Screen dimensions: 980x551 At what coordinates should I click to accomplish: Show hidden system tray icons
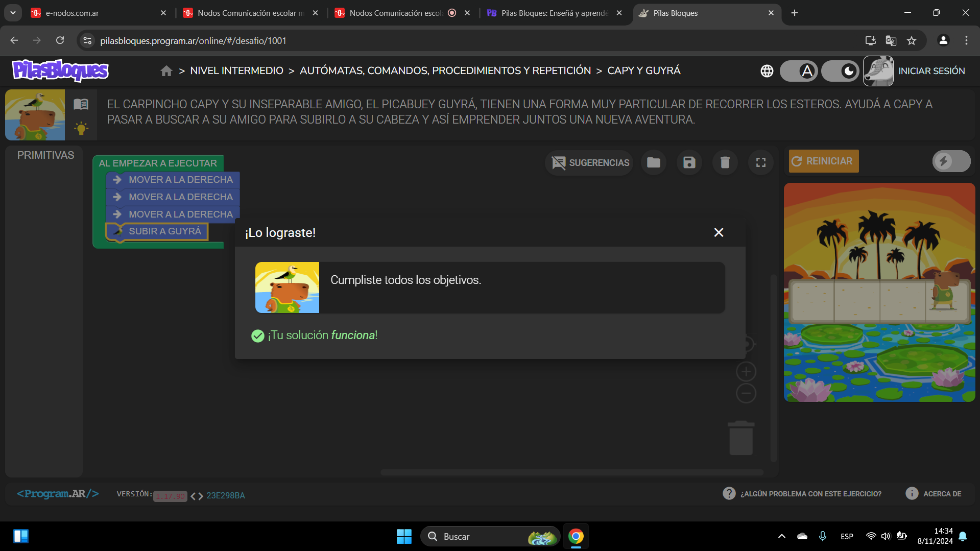[x=781, y=536]
